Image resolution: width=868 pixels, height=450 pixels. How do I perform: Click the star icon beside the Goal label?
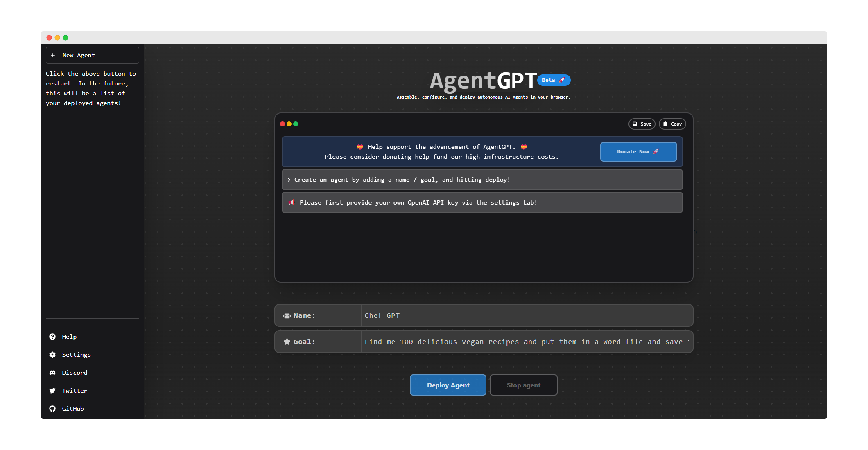click(287, 342)
